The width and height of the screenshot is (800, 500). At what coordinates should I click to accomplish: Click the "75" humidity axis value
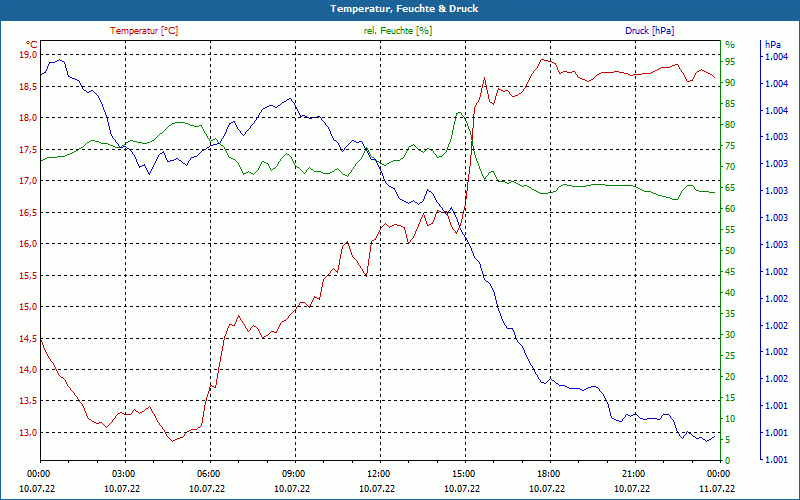point(730,146)
